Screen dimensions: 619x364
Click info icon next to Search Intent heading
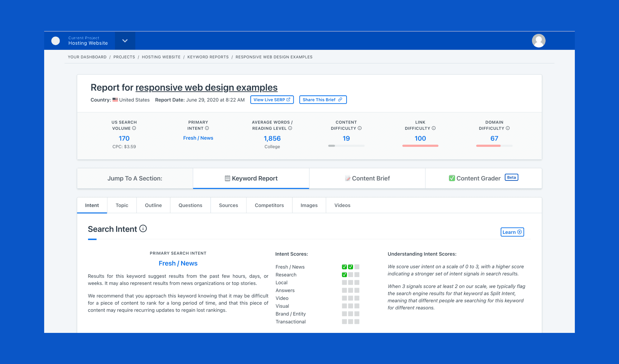pyautogui.click(x=143, y=229)
